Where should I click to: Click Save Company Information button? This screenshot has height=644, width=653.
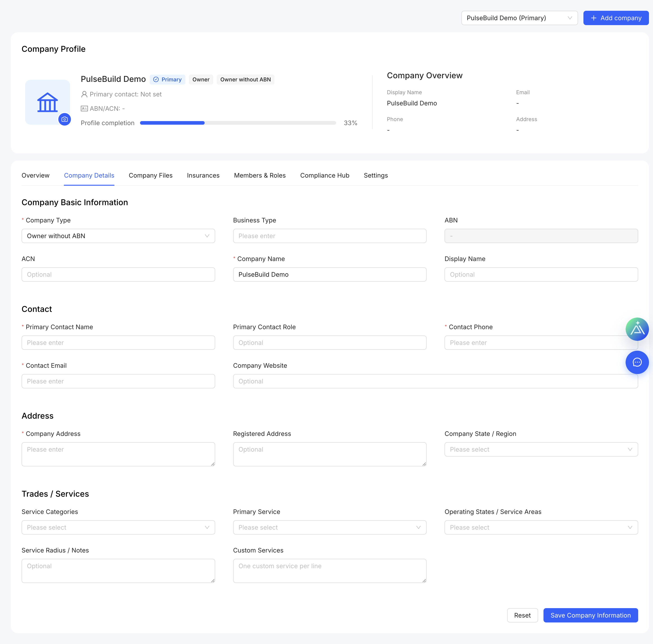coord(591,616)
